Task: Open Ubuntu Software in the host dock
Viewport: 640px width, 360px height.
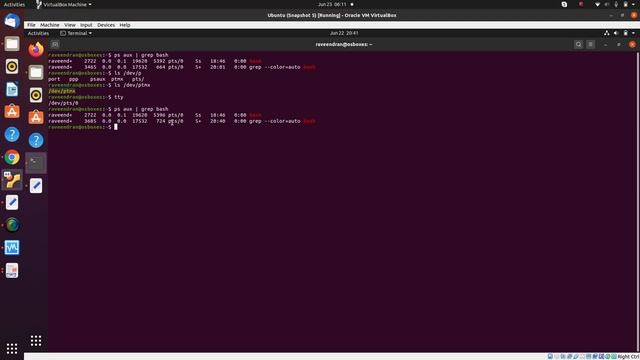Action: click(12, 111)
